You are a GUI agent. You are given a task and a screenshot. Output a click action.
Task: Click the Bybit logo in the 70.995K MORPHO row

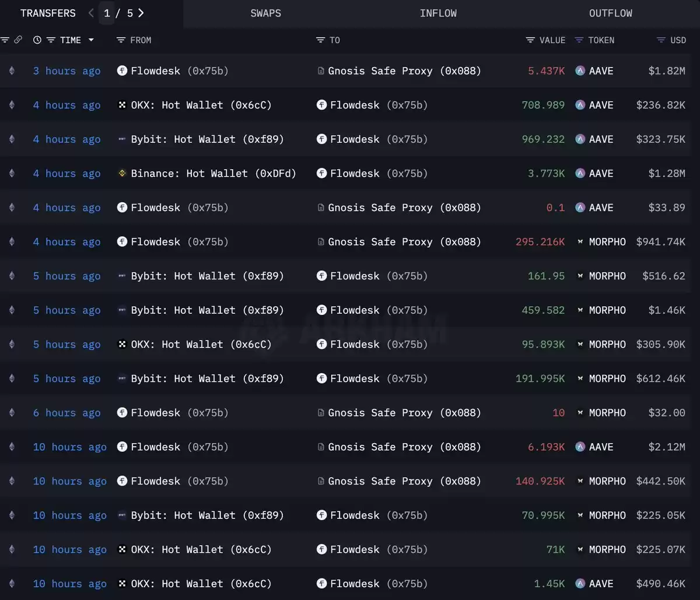pos(122,515)
